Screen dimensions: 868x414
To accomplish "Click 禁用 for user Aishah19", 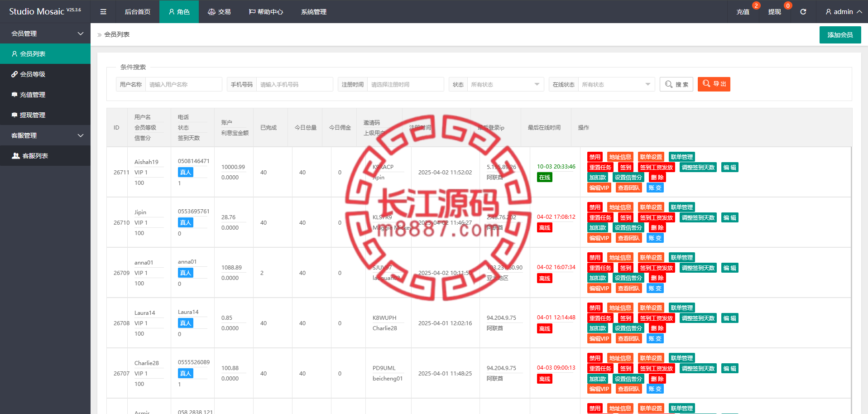I will click(x=595, y=157).
